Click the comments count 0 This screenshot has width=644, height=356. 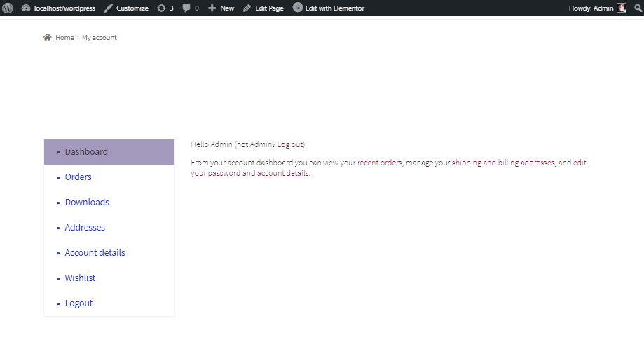197,8
